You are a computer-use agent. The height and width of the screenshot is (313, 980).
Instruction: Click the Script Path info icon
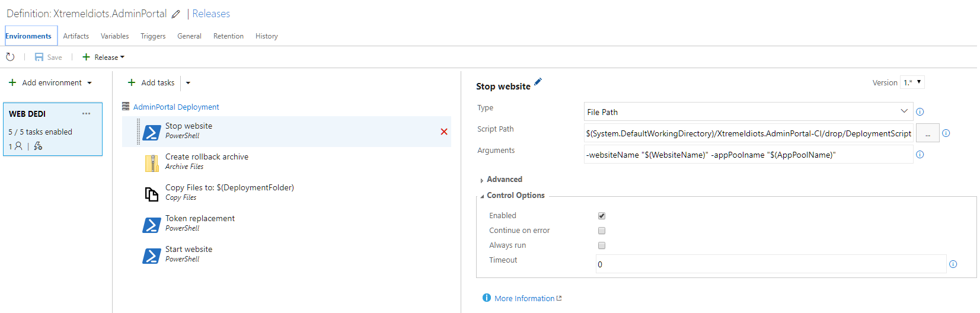pos(946,133)
